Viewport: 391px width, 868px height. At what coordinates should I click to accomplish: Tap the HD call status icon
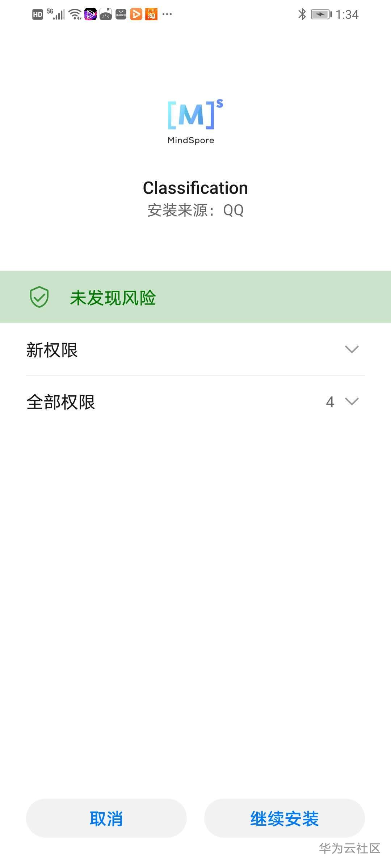coord(38,14)
